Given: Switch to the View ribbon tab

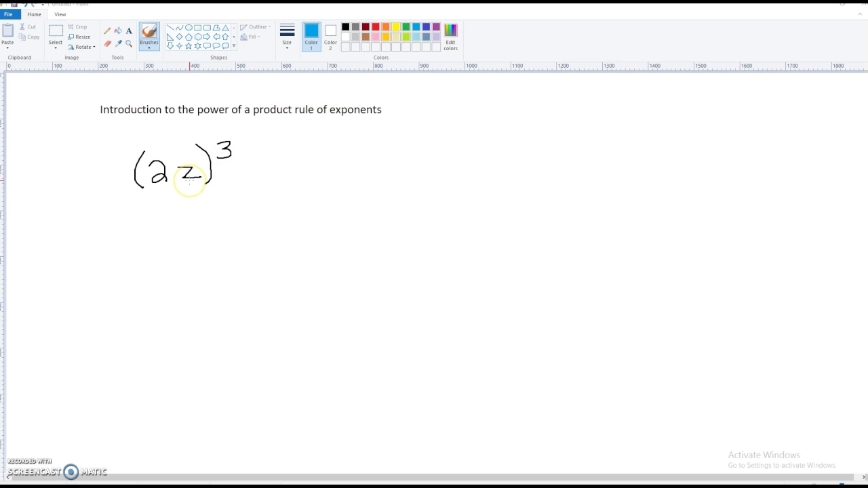Looking at the screenshot, I should tap(60, 14).
